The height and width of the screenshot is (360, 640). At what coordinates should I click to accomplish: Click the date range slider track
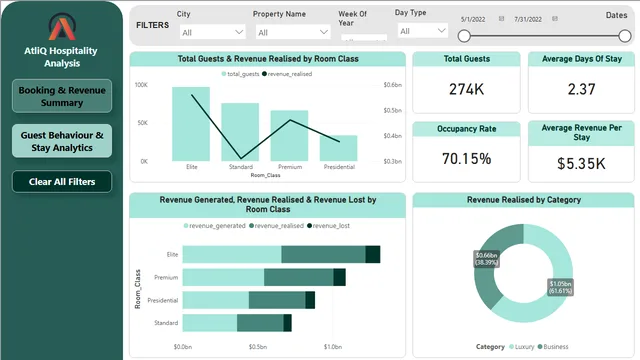pyautogui.click(x=544, y=36)
